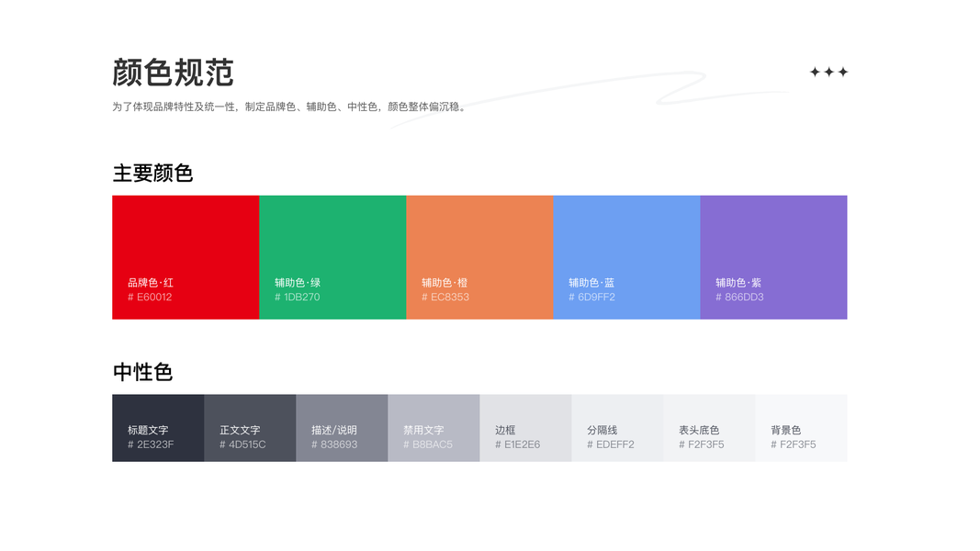This screenshot has width=980, height=551.
Task: Select the # B8BAC5 hex value
Action: [427, 444]
